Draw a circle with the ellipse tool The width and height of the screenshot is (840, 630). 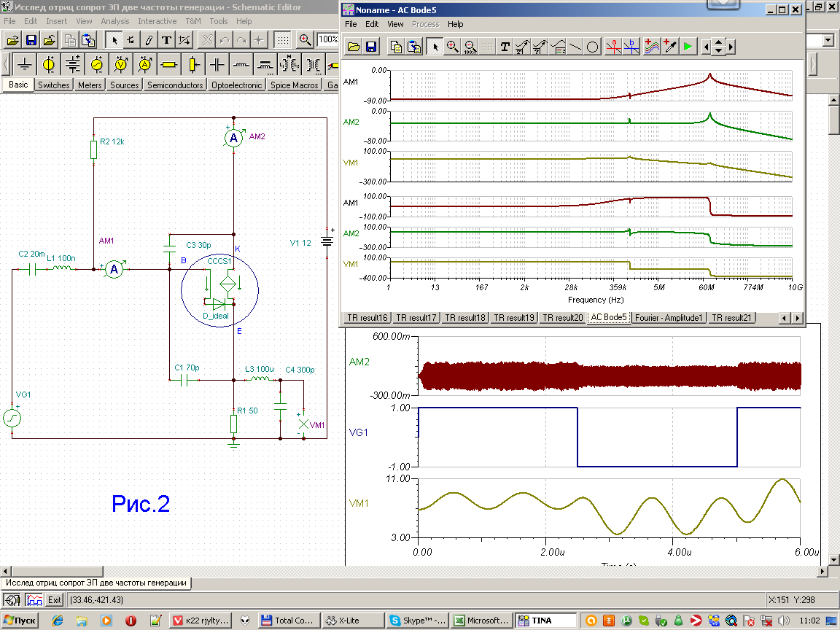click(593, 47)
